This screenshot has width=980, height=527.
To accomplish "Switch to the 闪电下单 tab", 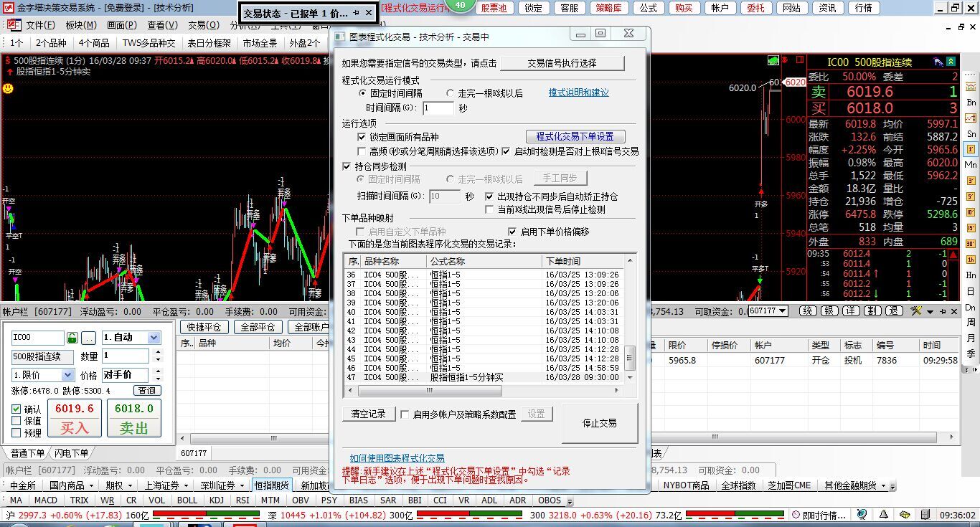I will (x=72, y=453).
